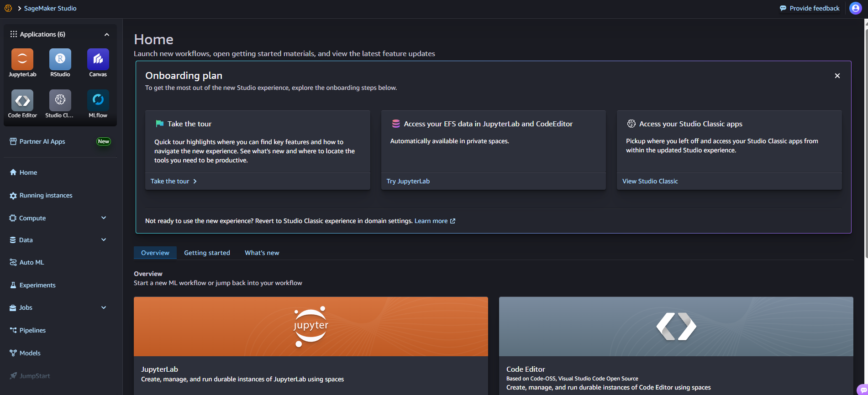Click the "Access your Studio Classic apps" title
868x395 pixels.
(691, 124)
